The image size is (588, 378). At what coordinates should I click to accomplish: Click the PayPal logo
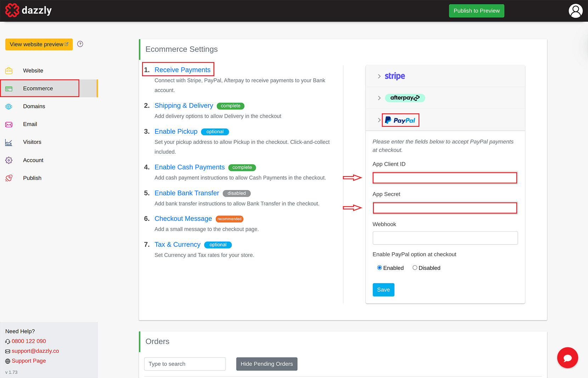[400, 120]
